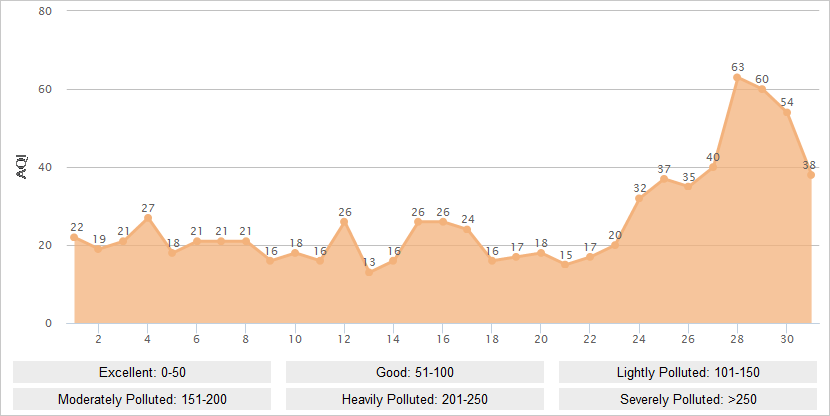Click x-axis day label 6

tap(196, 339)
